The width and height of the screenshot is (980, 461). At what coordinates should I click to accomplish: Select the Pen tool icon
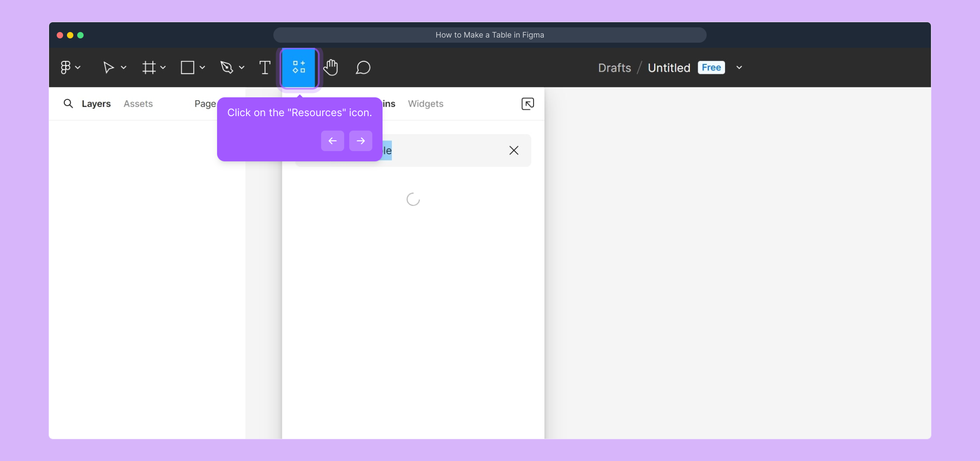click(226, 67)
